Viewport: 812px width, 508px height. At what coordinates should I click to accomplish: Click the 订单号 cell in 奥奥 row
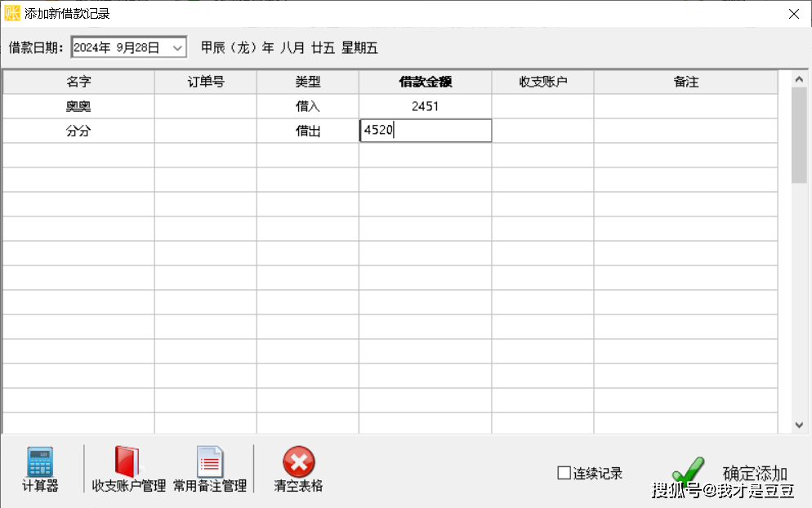[206, 106]
